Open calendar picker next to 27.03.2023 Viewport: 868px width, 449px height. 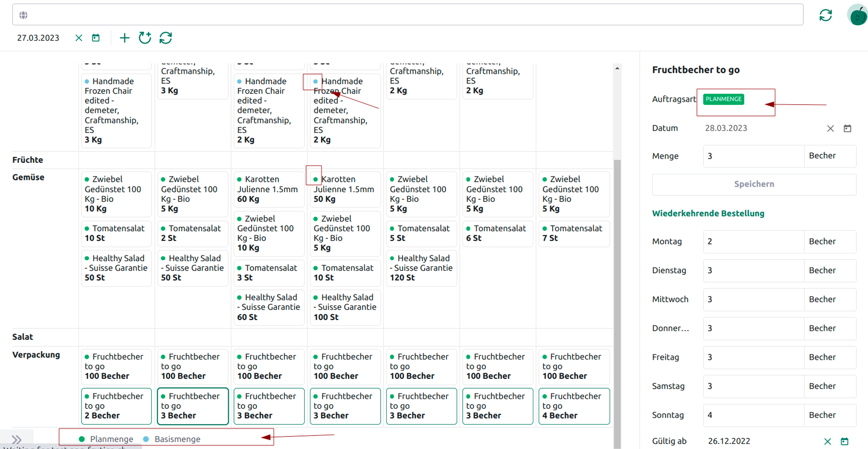pyautogui.click(x=96, y=38)
